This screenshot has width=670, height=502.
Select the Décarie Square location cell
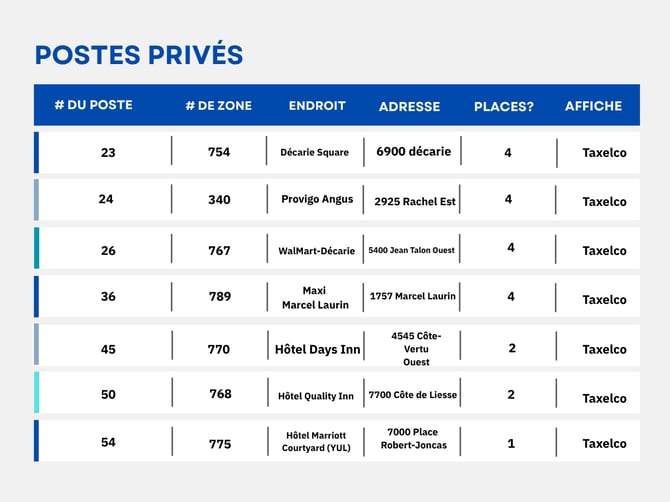click(314, 152)
